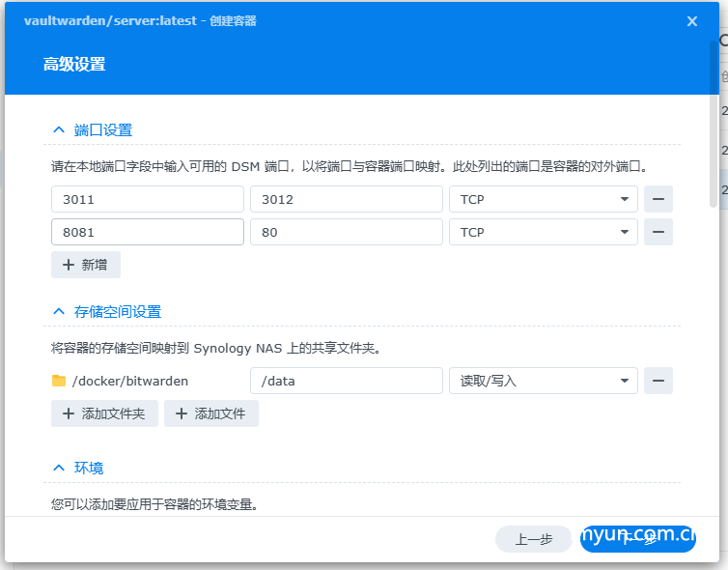Click the 添加文件夹 button
728x570 pixels.
pos(104,413)
